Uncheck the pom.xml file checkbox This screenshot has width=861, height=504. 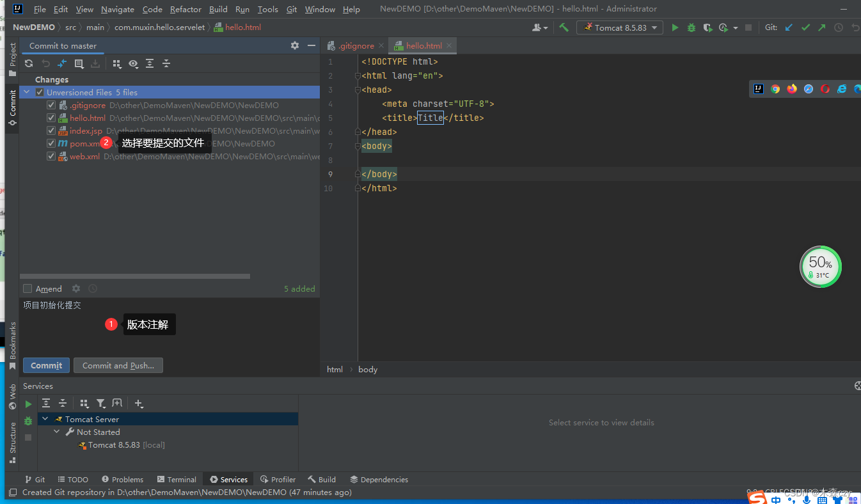(51, 143)
